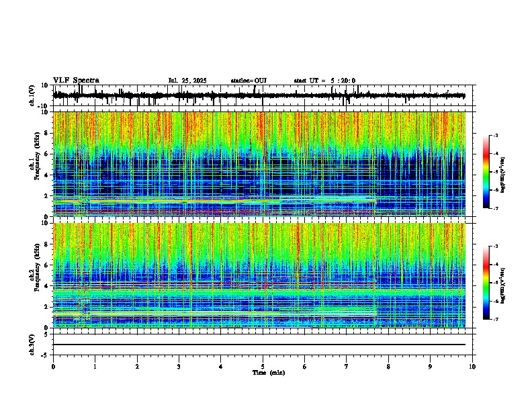Click the ch.1 spectrogram panel
Screen dimensions: 532x411
tap(259, 164)
